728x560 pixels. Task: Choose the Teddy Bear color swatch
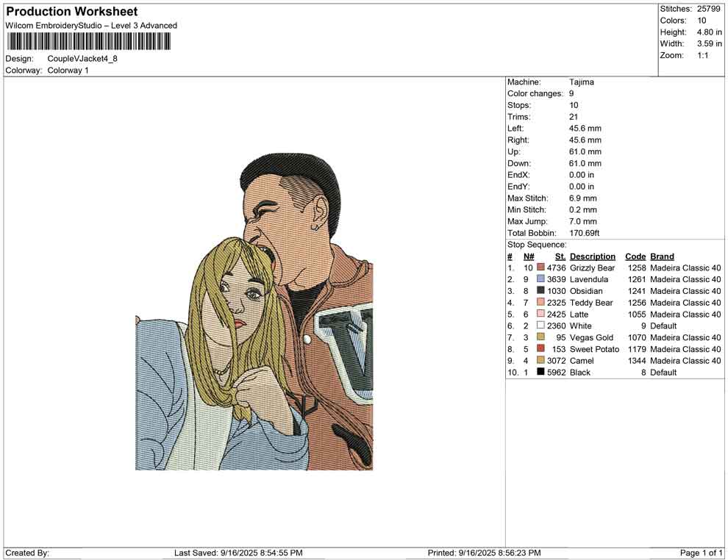tap(540, 303)
